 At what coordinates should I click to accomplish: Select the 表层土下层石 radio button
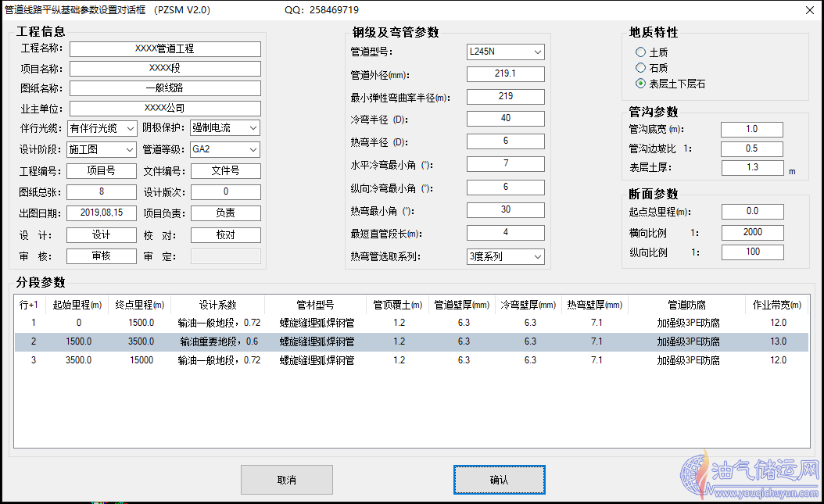639,84
